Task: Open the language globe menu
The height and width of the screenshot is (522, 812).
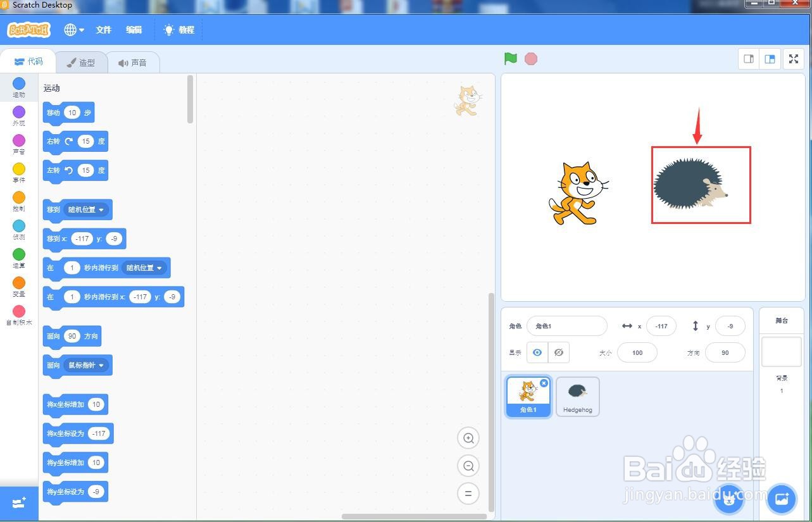Action: [74, 30]
